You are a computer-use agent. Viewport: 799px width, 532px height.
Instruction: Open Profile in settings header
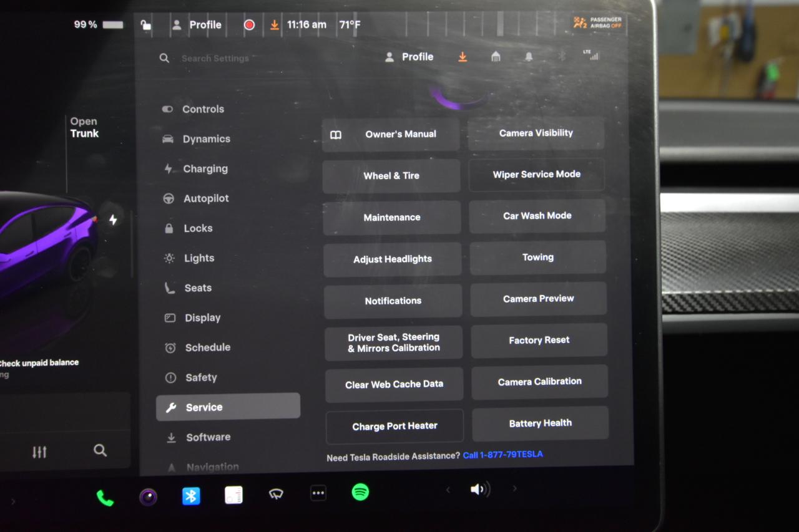coord(409,57)
